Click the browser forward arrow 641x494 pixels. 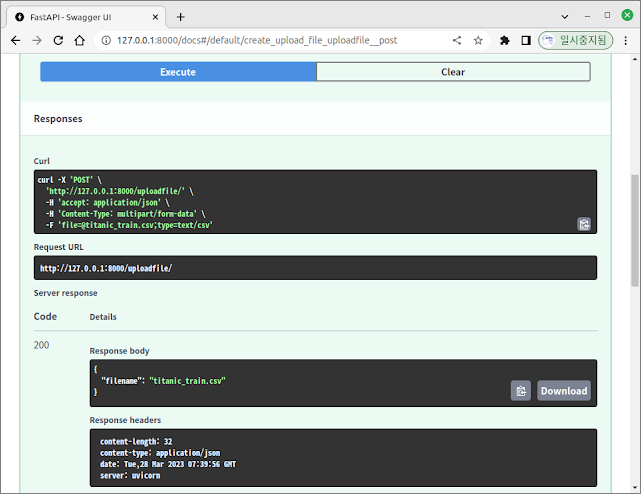tap(37, 40)
